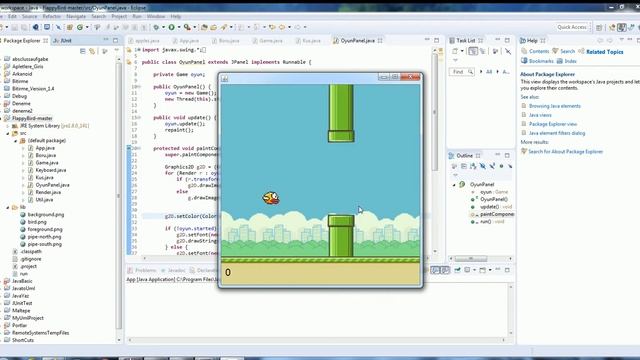Select the Arkanoid project
The width and height of the screenshot is (640, 360).
pyautogui.click(x=22, y=74)
